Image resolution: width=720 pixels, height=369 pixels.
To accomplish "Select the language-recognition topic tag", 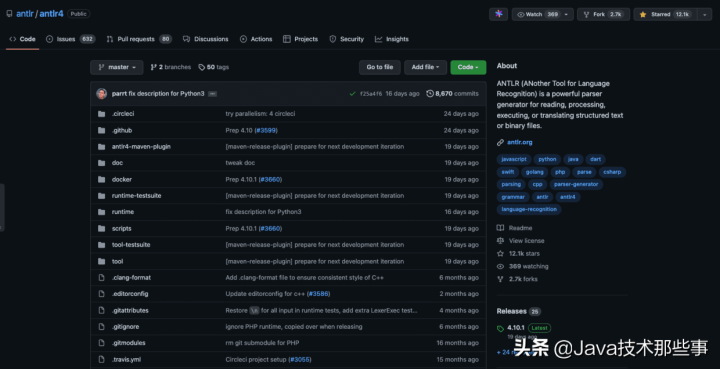I will coord(529,209).
